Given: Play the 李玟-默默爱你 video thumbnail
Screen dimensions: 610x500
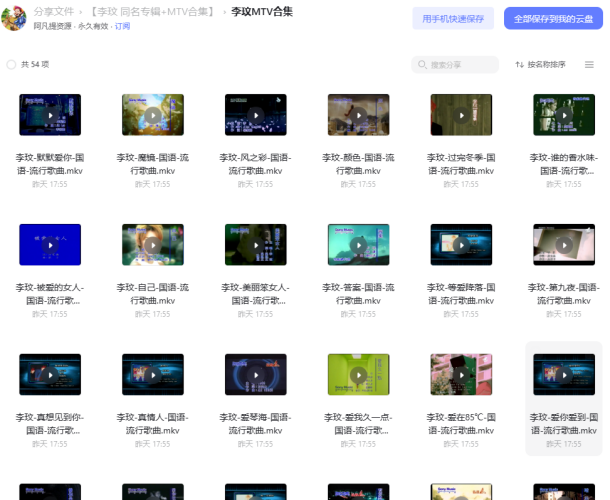Looking at the screenshot, I should point(50,115).
